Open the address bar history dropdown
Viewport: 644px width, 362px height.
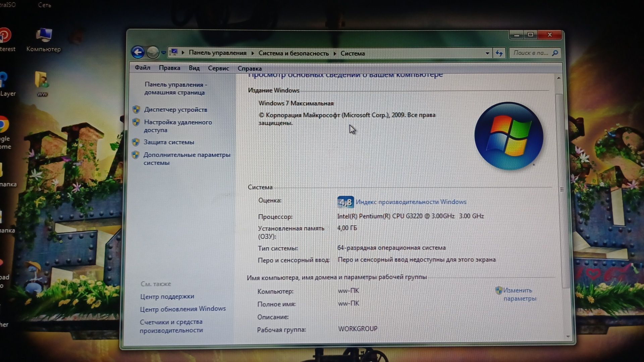pos(487,53)
